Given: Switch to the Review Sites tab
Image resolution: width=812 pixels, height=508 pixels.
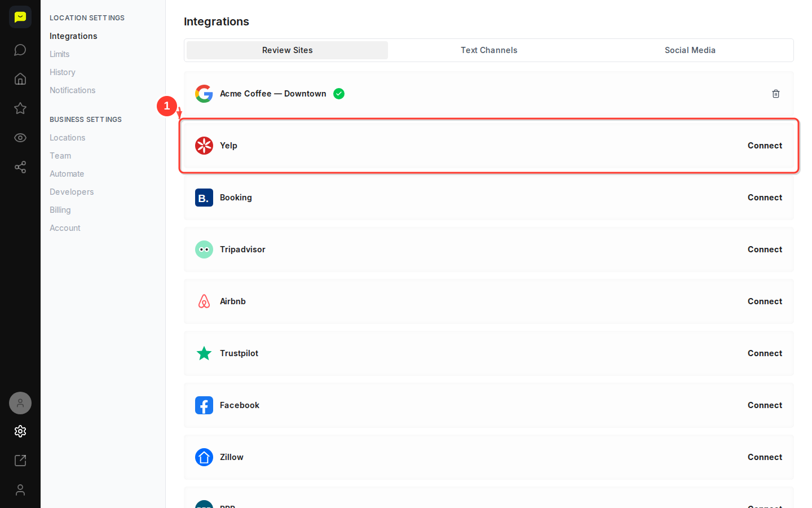Looking at the screenshot, I should tap(287, 50).
